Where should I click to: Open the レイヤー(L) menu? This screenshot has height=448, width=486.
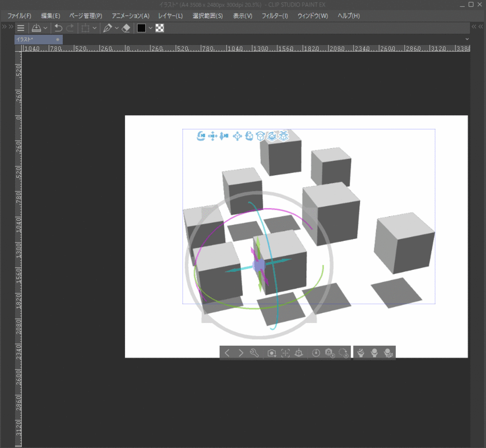click(170, 16)
